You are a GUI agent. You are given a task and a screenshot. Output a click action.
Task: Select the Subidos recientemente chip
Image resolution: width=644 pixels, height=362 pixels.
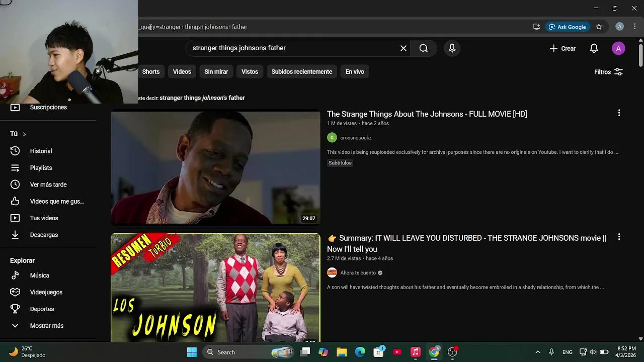pyautogui.click(x=302, y=72)
